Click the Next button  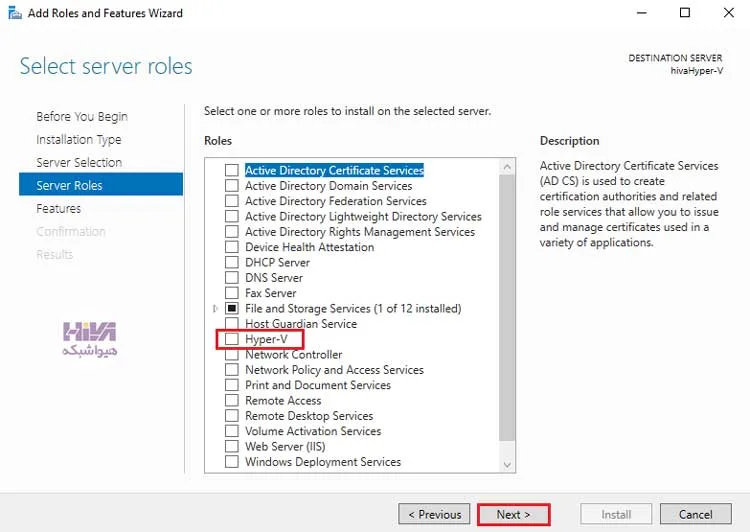click(513, 515)
